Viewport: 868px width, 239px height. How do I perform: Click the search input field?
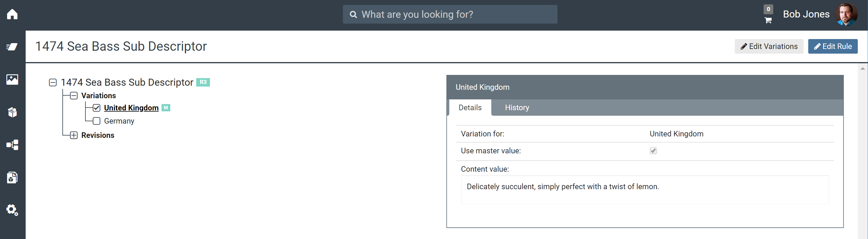[450, 15]
